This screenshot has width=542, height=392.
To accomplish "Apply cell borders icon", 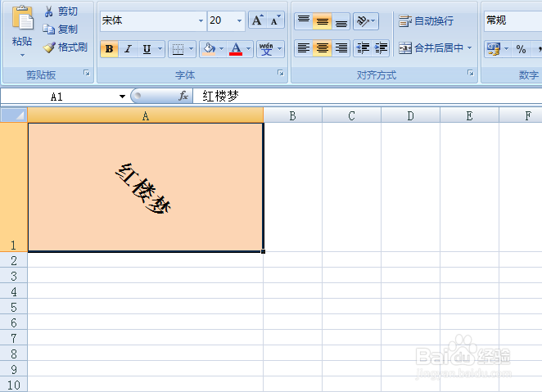I will point(178,49).
